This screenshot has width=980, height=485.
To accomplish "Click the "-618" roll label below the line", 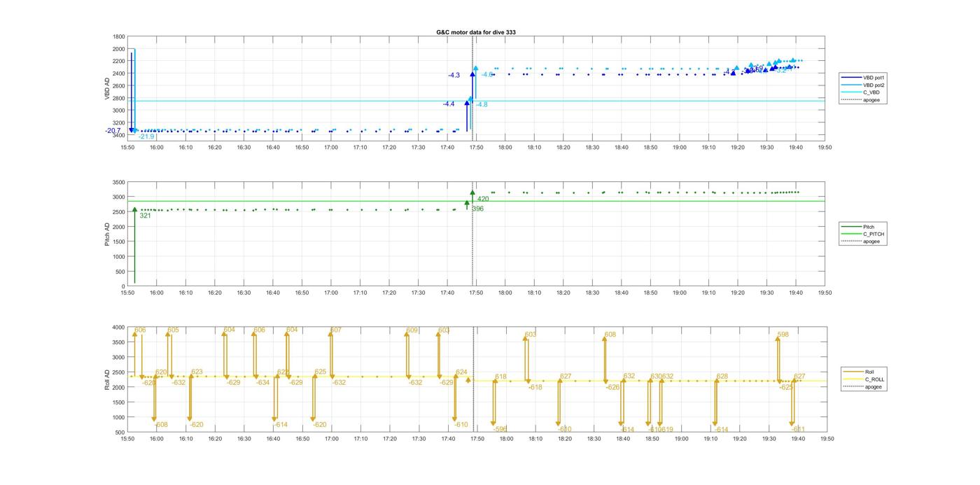I will coord(535,387).
